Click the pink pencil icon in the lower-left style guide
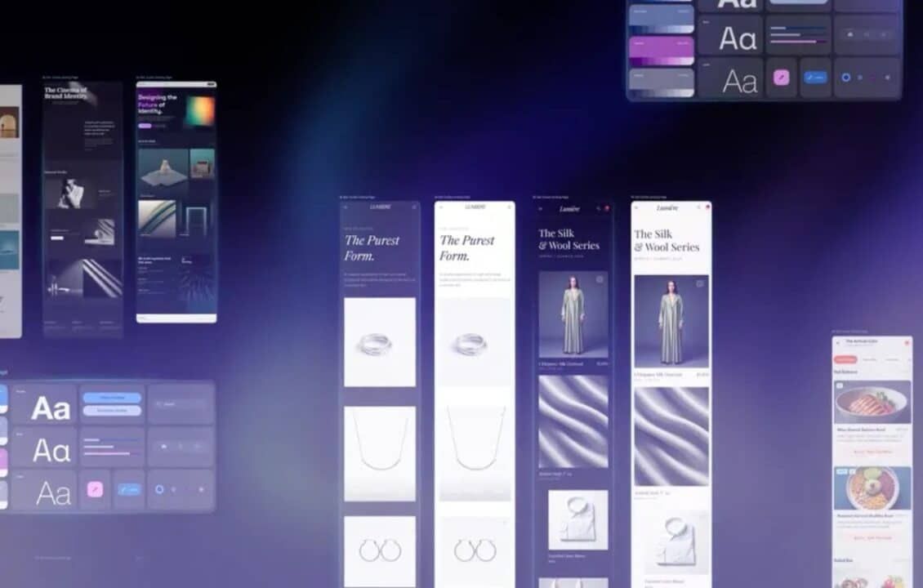The image size is (923, 588). pos(95,489)
